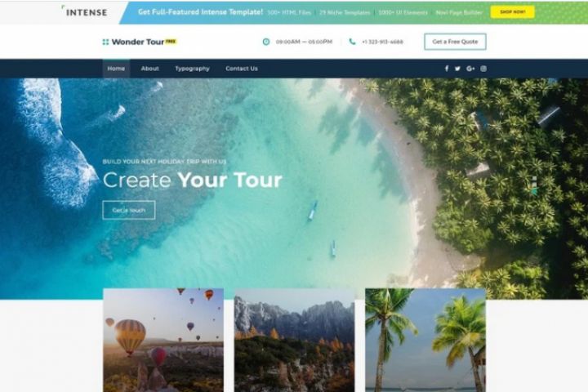Open the Twitter social icon

[457, 69]
